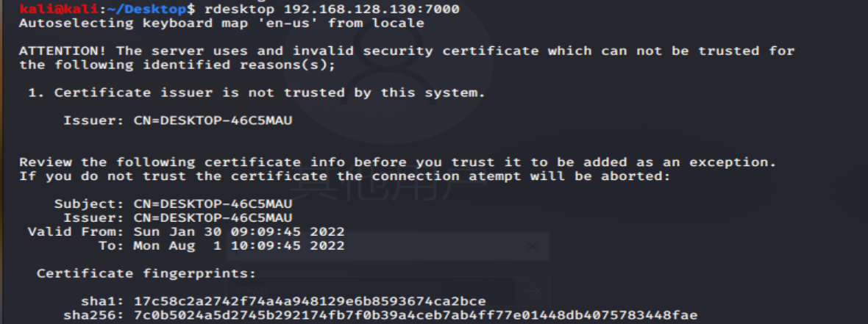The image size is (868, 324).
Task: Click the sha256 fingerprint hash value
Action: 415,315
